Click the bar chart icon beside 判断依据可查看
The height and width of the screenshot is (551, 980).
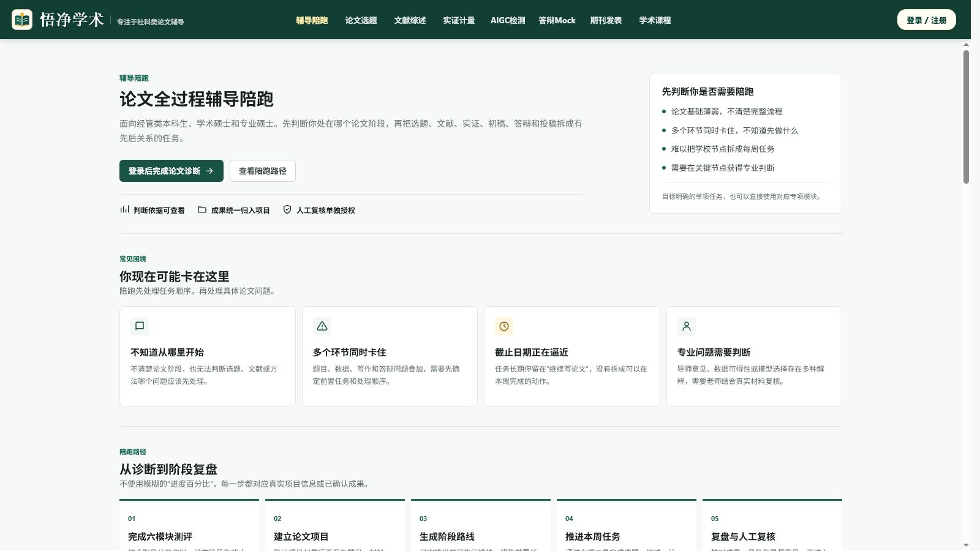pos(124,209)
